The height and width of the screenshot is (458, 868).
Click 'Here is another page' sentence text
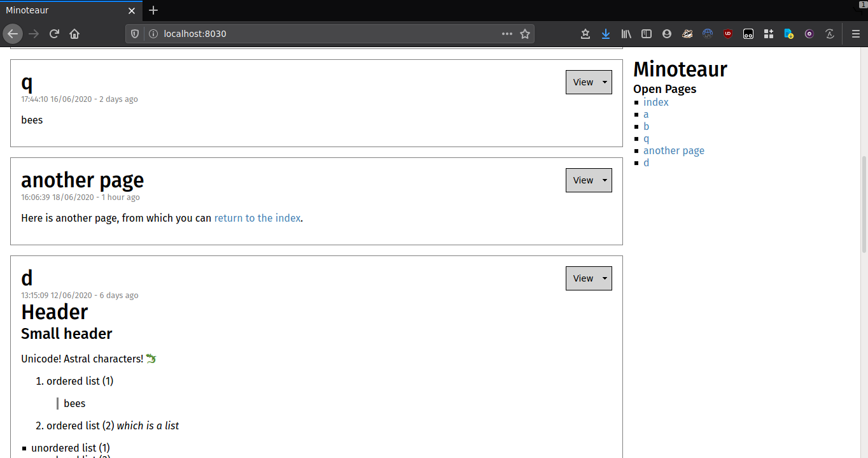coord(162,218)
